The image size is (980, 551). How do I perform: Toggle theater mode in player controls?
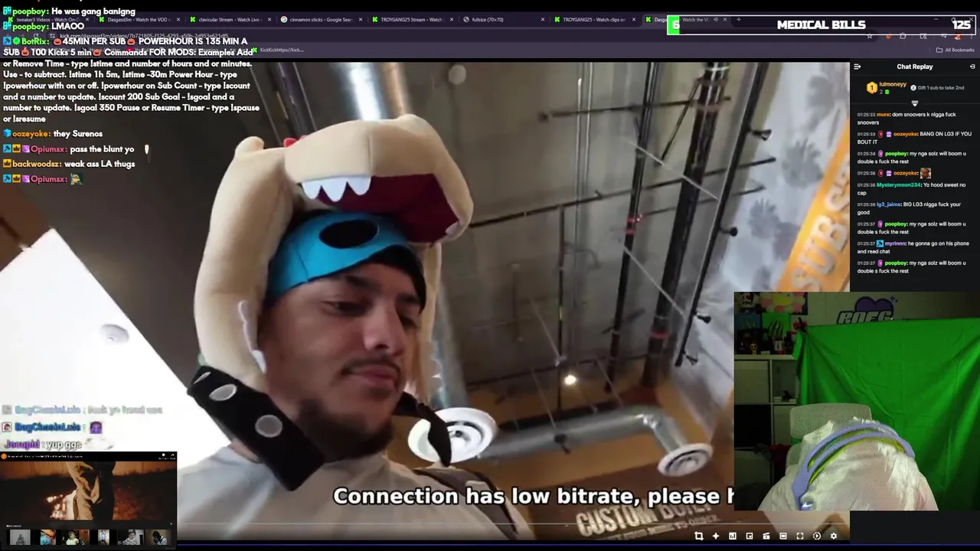point(783,536)
